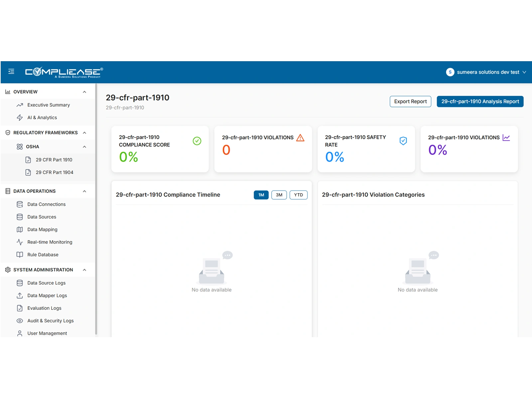
Task: Open the sumeera solutions dev test menu
Action: [486, 72]
